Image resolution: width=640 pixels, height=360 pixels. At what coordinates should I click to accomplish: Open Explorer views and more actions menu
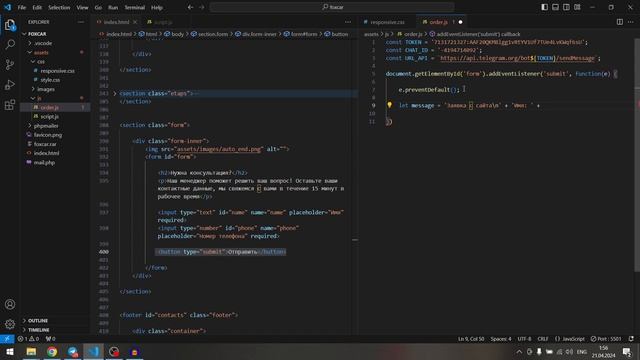tap(81, 22)
